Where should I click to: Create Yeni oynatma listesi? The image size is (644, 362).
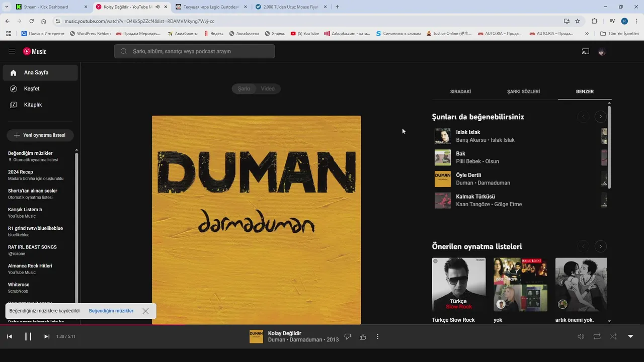coord(40,135)
